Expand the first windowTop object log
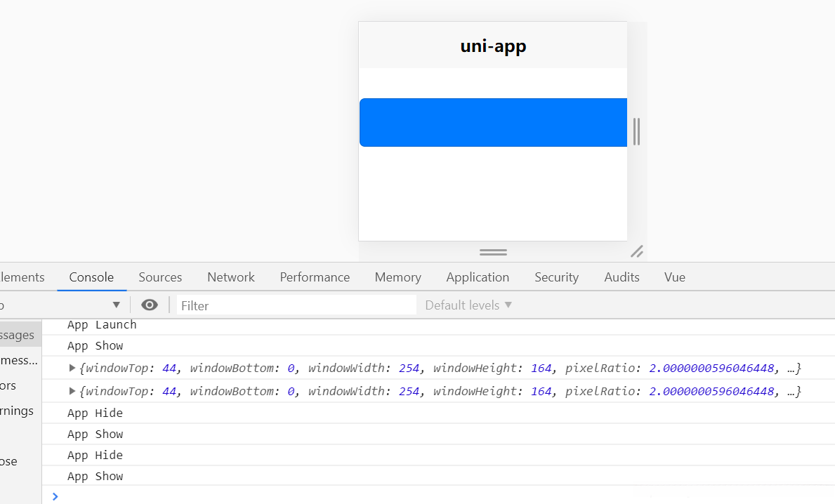The image size is (835, 504). tap(72, 368)
